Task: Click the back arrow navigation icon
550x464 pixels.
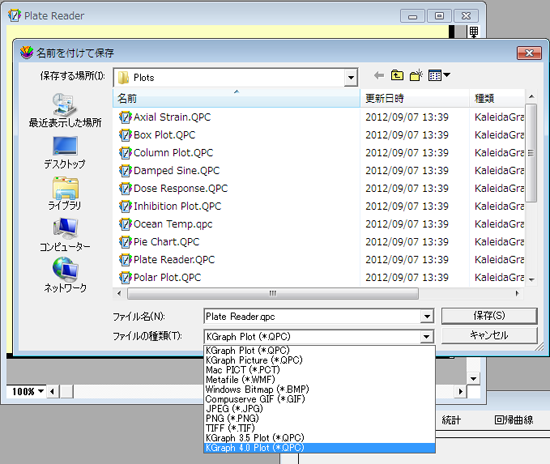Action: [x=379, y=75]
